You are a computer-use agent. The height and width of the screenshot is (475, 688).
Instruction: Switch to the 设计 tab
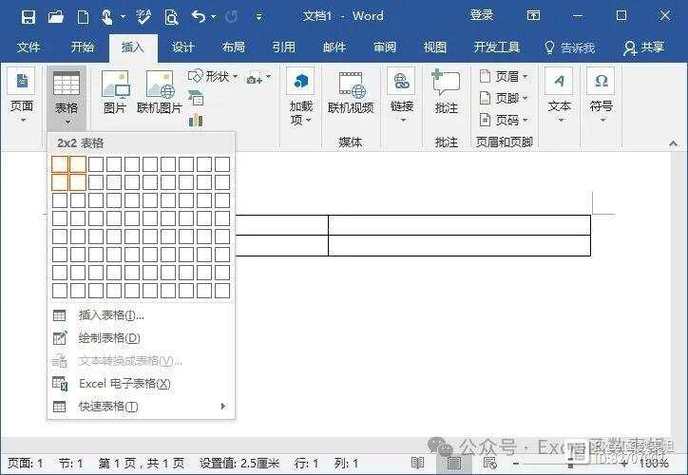tap(183, 47)
